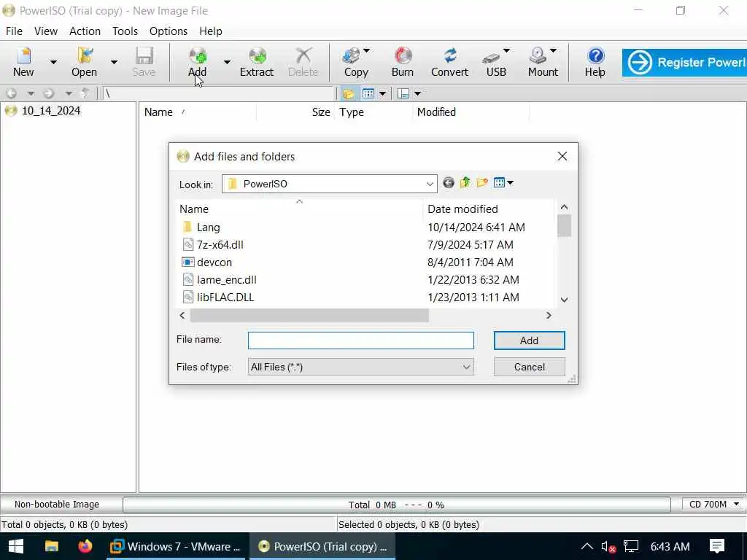Expand the arrow next to Open
The width and height of the screenshot is (747, 560).
coord(114,62)
